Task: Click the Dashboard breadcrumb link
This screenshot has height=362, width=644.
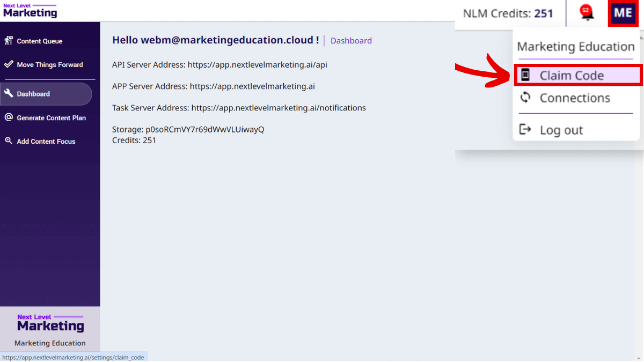Action: 351,41
